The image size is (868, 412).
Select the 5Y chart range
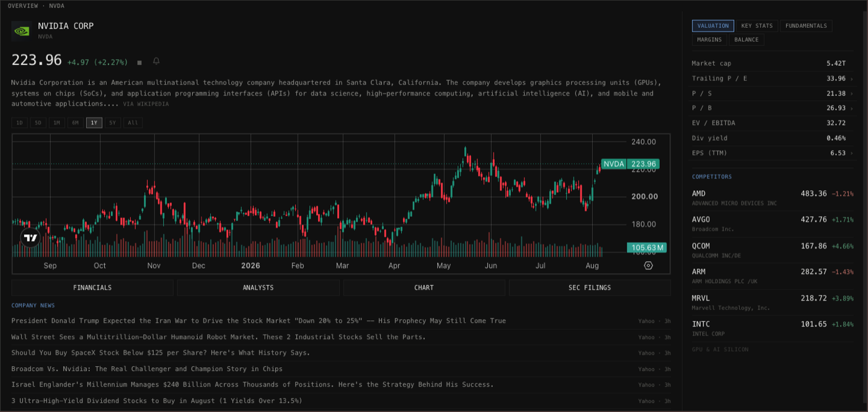113,123
